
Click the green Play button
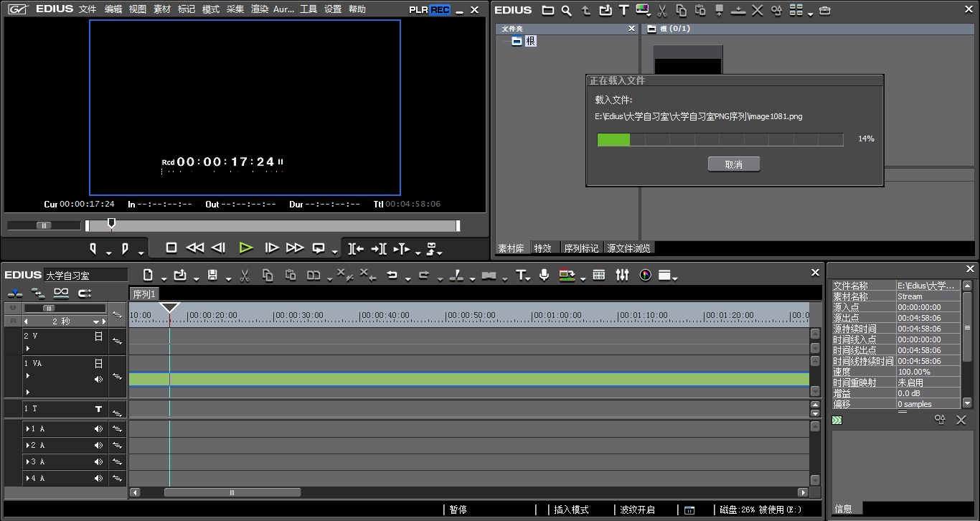click(x=246, y=248)
